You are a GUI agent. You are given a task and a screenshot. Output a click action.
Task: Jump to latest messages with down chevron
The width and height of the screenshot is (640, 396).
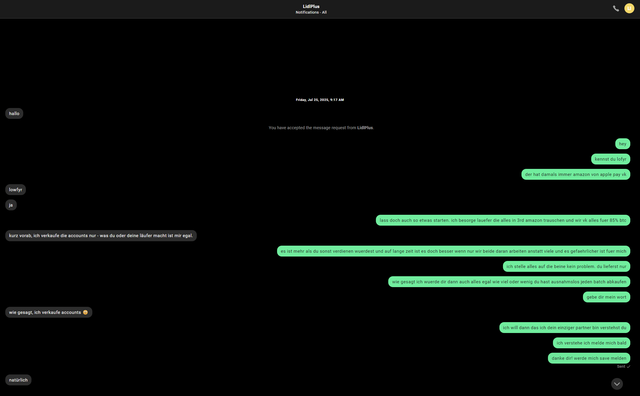pos(617,384)
